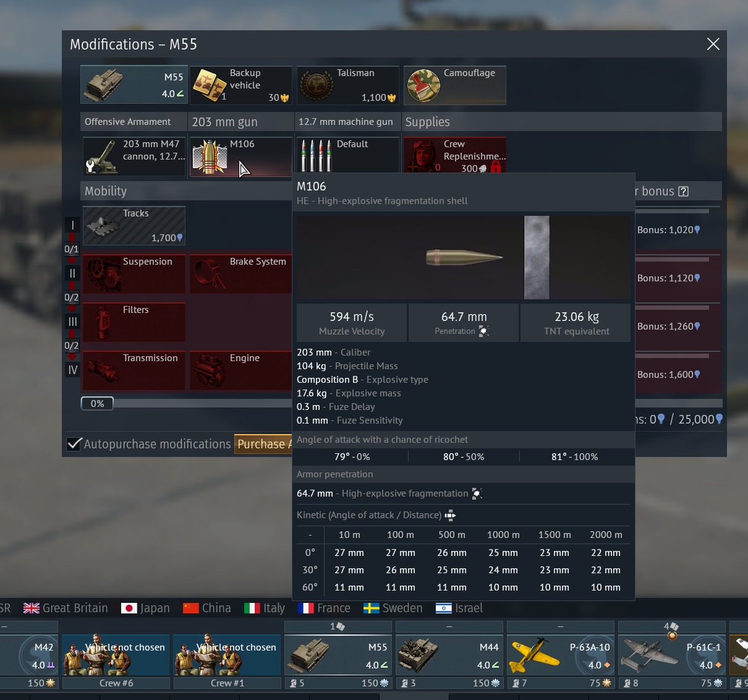The width and height of the screenshot is (748, 700).
Task: Switch to Great Britain nation tab
Action: tap(66, 608)
